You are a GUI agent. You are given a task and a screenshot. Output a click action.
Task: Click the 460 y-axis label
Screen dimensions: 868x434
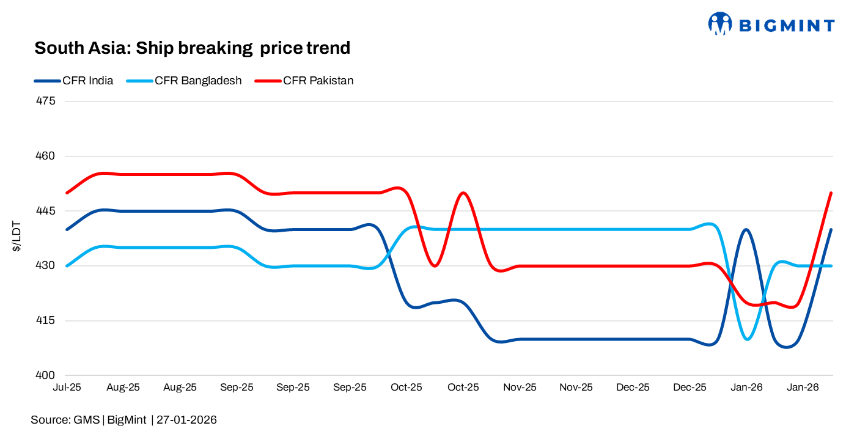coord(46,156)
